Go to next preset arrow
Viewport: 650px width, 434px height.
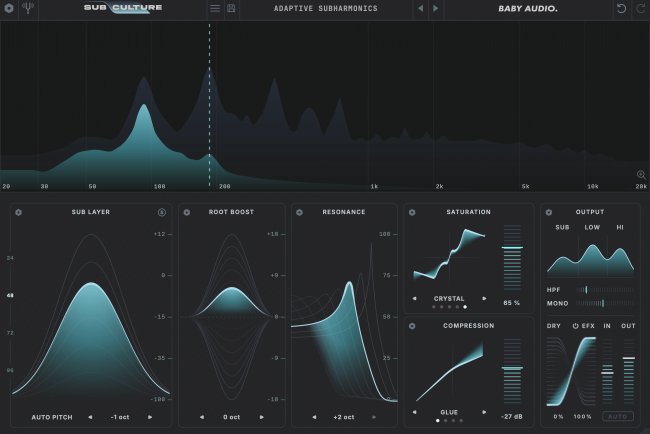click(435, 8)
